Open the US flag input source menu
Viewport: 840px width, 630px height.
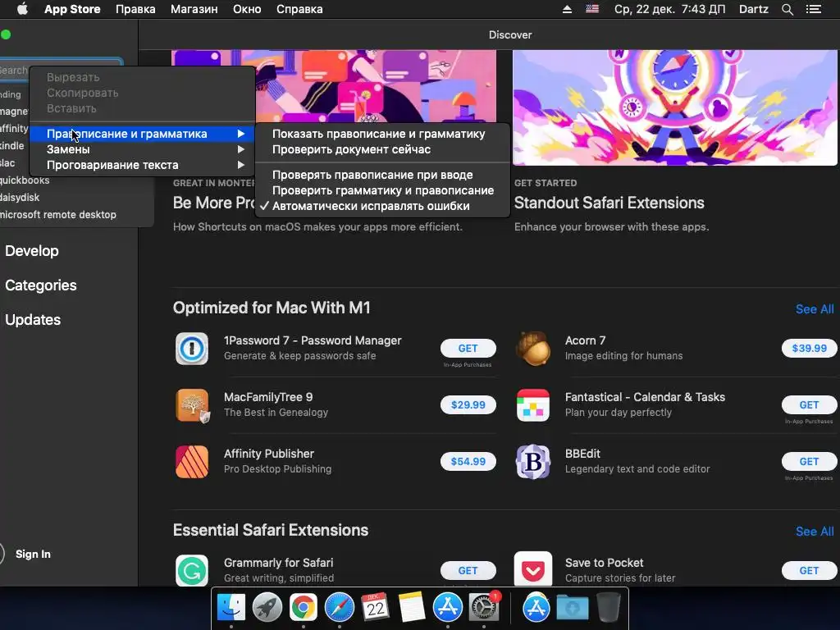(x=592, y=9)
